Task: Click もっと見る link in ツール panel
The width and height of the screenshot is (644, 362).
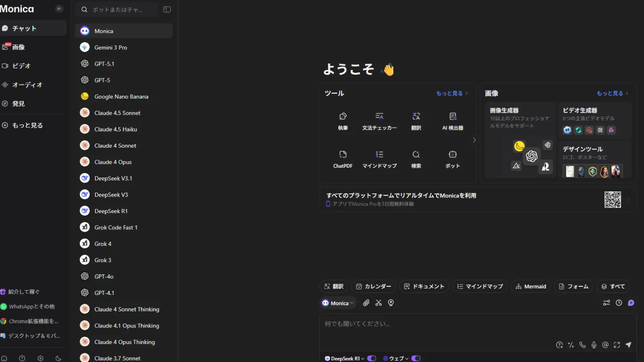Action: point(452,93)
